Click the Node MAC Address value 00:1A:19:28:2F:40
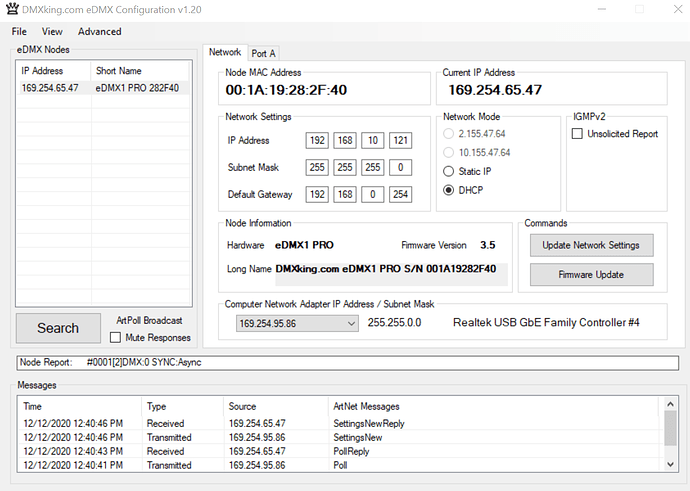Image resolution: width=690 pixels, height=491 pixels. pos(286,90)
